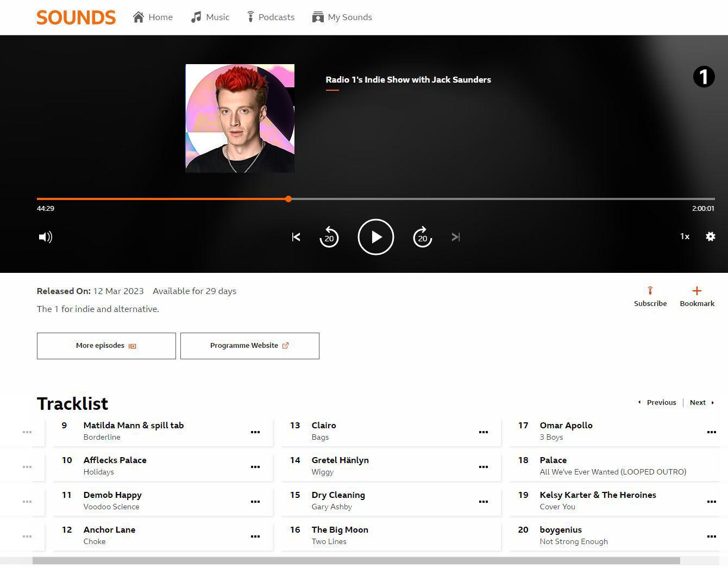The height and width of the screenshot is (568, 728).
Task: Click song title "Two Lines"
Action: pyautogui.click(x=329, y=541)
